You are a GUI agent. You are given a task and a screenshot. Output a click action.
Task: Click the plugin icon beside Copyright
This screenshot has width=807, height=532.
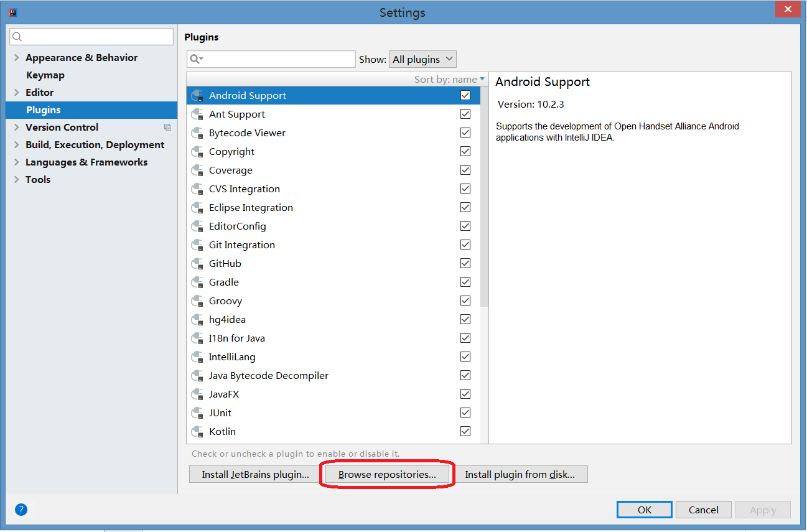point(198,151)
